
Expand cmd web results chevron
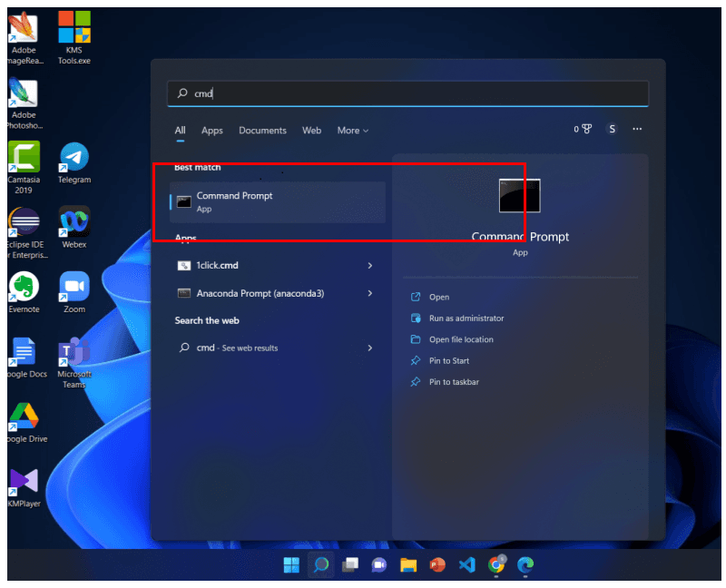point(369,348)
